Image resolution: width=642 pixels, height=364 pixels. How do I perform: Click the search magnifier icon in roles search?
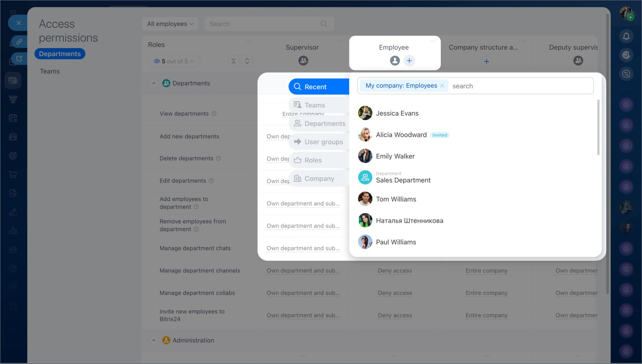[x=324, y=24]
